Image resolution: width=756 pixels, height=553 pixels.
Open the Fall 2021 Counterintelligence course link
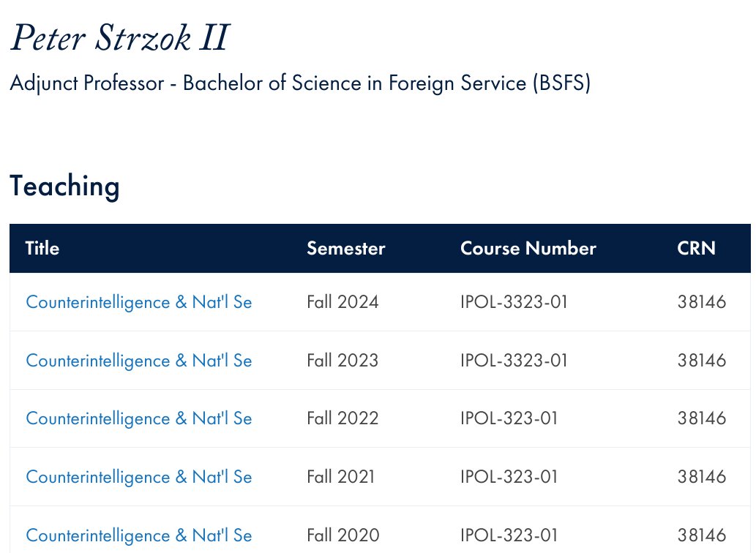coord(139,477)
